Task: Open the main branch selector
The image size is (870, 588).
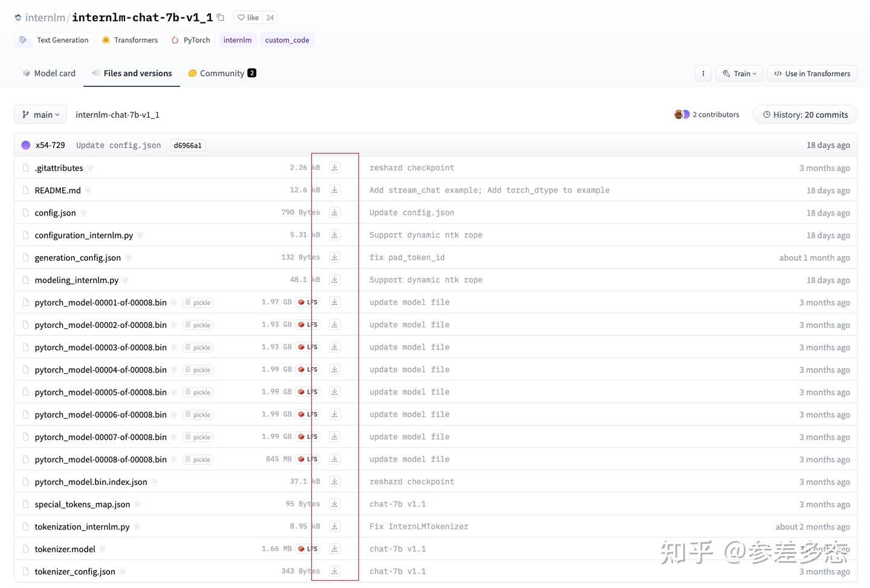Action: 40,114
